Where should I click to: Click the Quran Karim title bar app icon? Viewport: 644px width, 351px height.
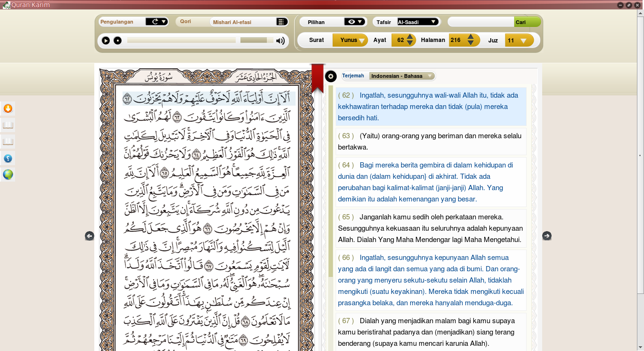[x=6, y=5]
